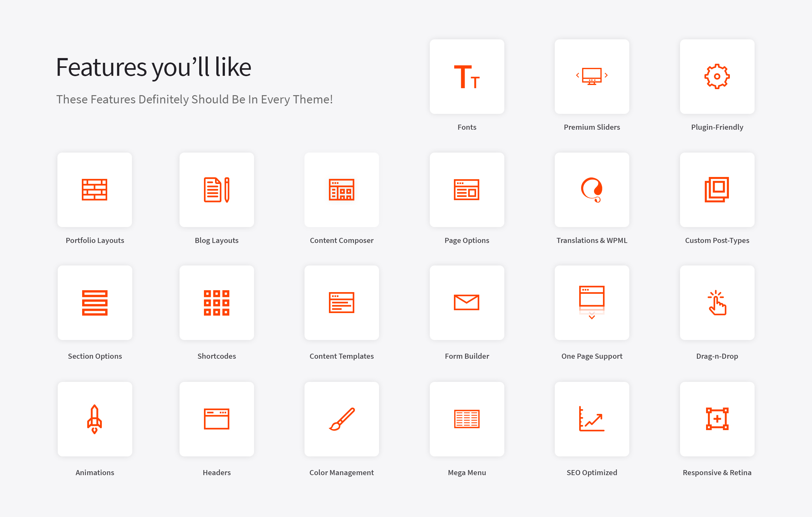Select the Responsive & Retina crop frame icon

click(717, 419)
